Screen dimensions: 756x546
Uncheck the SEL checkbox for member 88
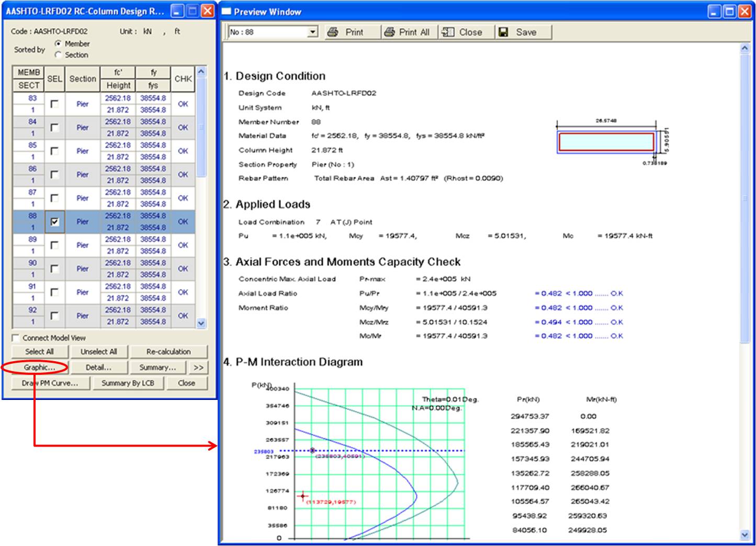pyautogui.click(x=54, y=222)
